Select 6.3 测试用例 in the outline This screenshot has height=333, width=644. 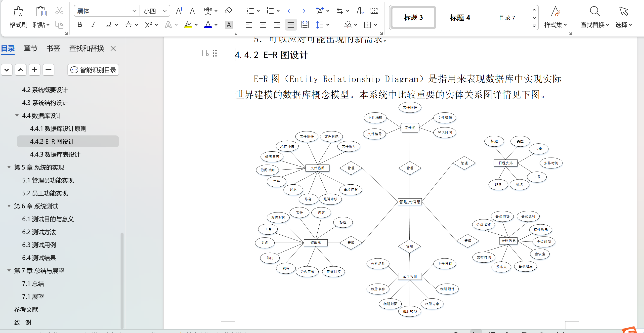point(39,245)
